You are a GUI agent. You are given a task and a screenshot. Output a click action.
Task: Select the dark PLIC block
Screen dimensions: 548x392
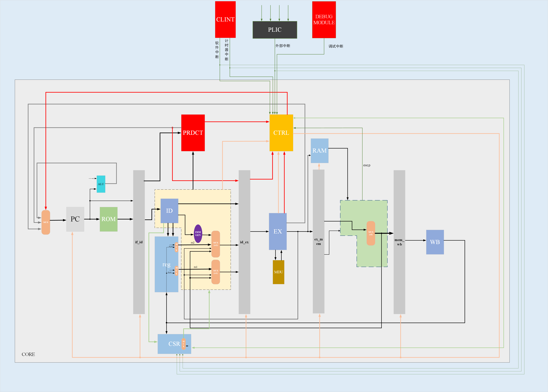(x=275, y=30)
